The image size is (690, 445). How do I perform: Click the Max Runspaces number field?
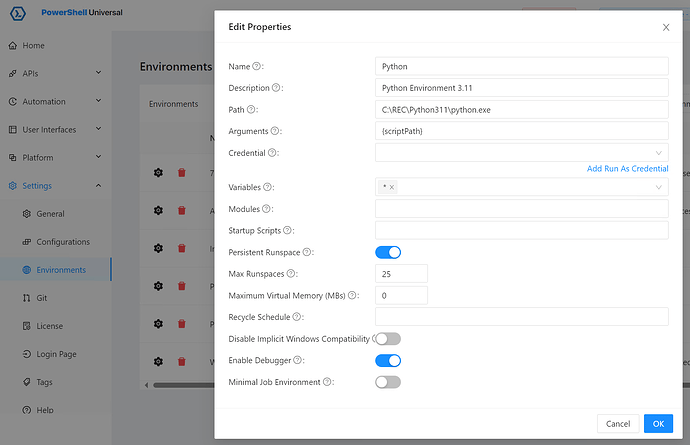pyautogui.click(x=401, y=274)
